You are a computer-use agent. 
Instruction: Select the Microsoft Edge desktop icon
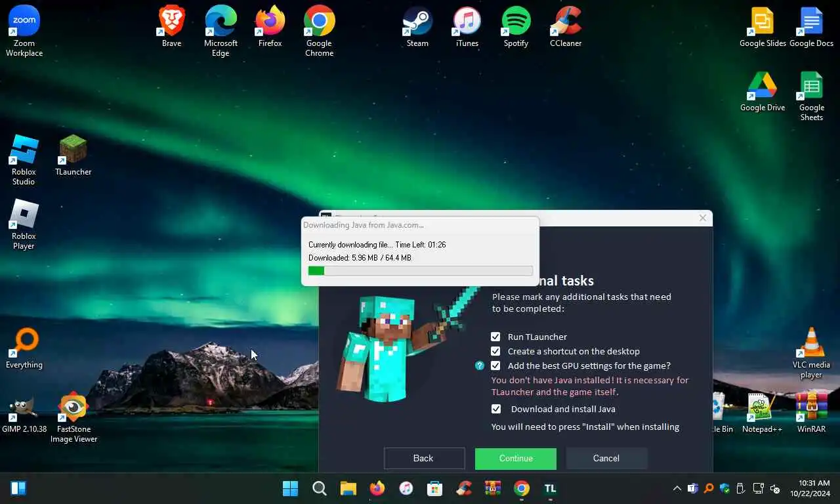point(220,30)
